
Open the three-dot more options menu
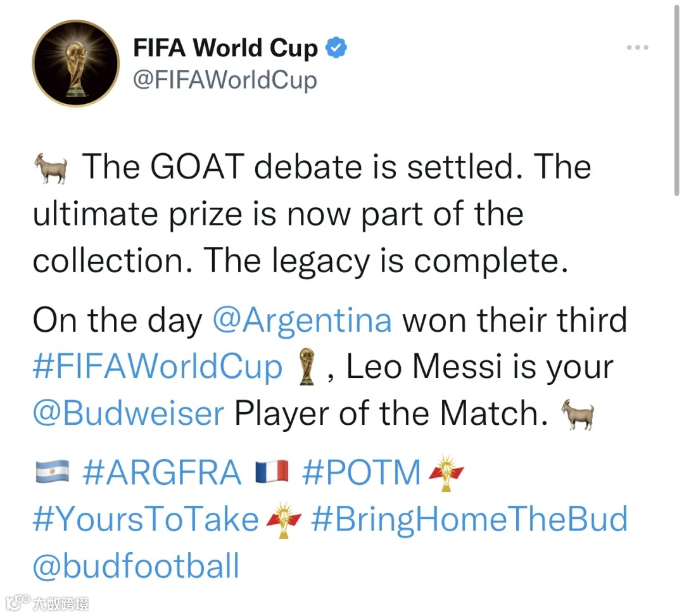[637, 47]
